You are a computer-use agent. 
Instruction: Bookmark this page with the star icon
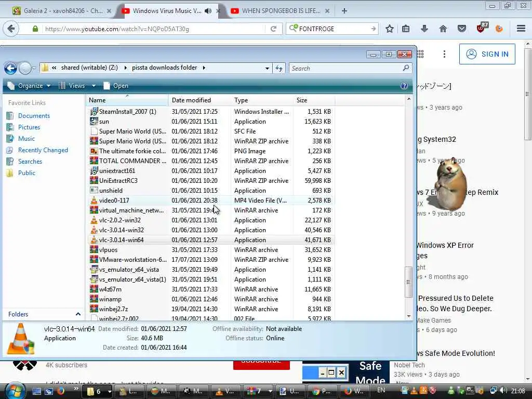click(390, 29)
